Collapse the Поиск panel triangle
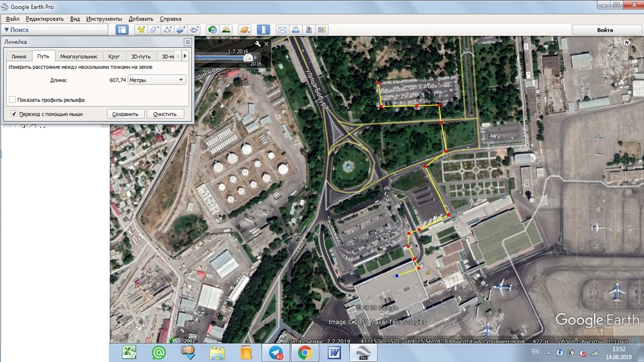Viewport: 644px width, 362px height. (6, 30)
